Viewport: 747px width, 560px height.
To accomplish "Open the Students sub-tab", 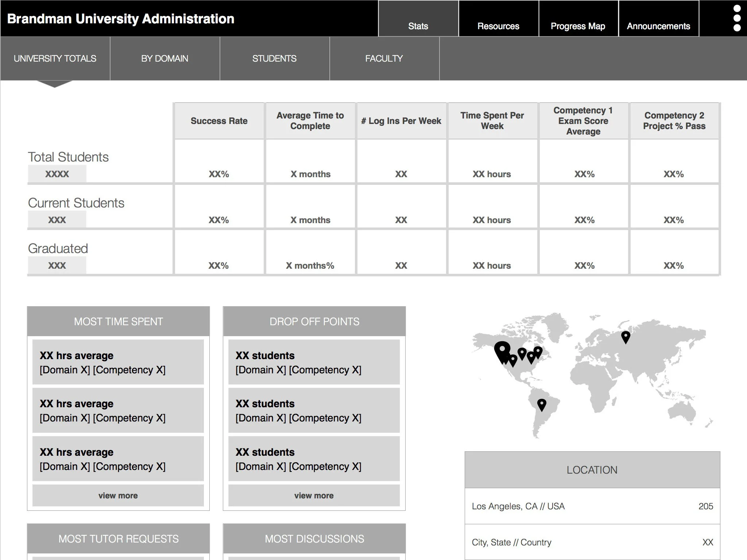I will coord(275,59).
